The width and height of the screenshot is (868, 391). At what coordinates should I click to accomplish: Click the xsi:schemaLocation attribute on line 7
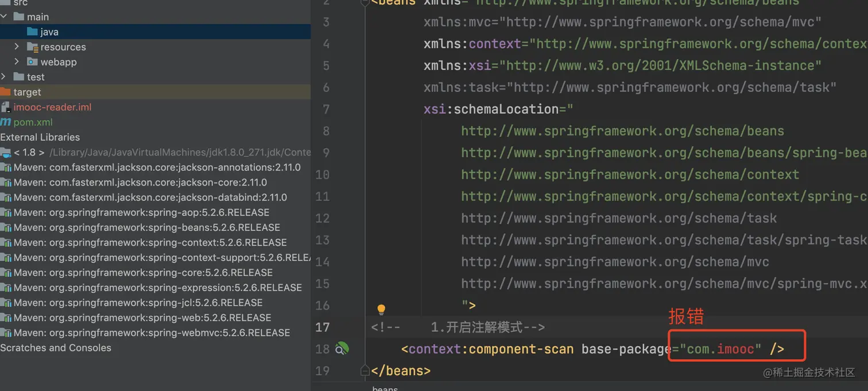click(491, 109)
